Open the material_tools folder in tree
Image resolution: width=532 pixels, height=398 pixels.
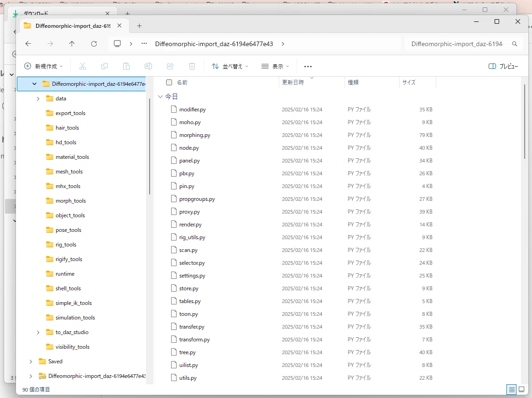click(x=72, y=157)
